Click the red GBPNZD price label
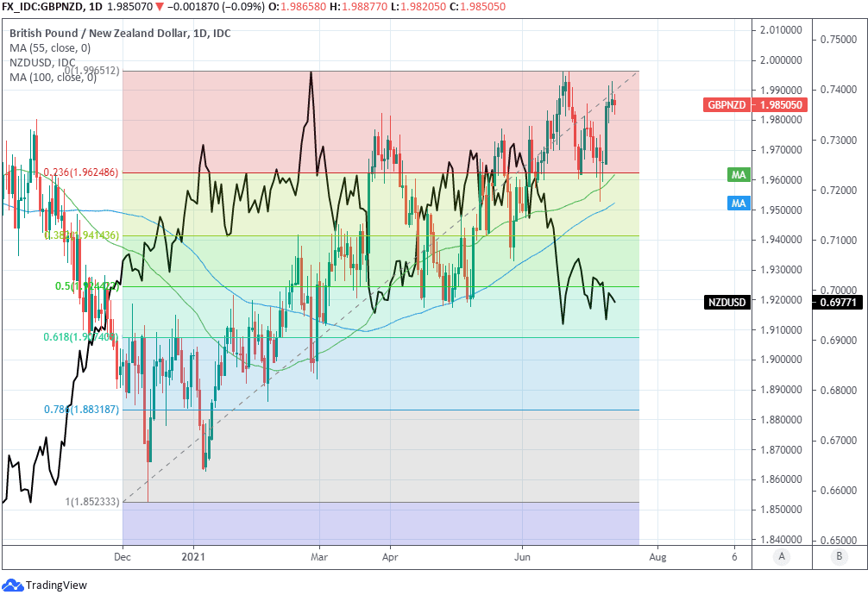This screenshot has width=868, height=595. [x=755, y=105]
